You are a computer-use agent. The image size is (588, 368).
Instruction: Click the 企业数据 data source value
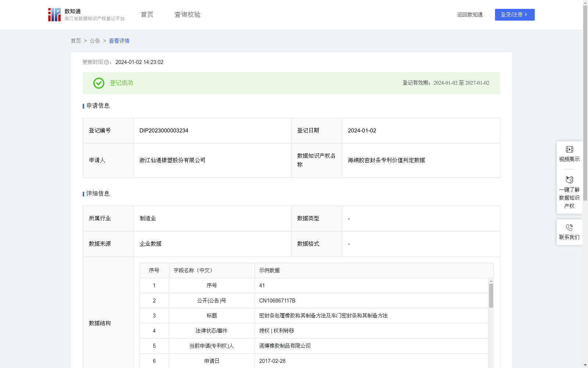[150, 244]
